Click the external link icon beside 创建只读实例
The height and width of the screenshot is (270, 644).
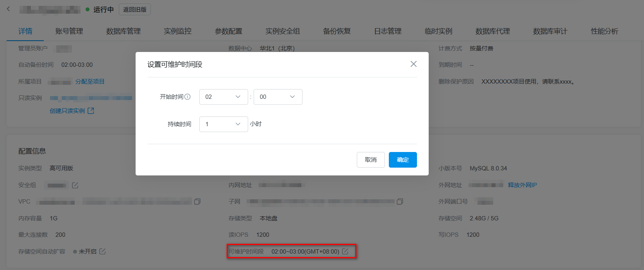[x=91, y=111]
